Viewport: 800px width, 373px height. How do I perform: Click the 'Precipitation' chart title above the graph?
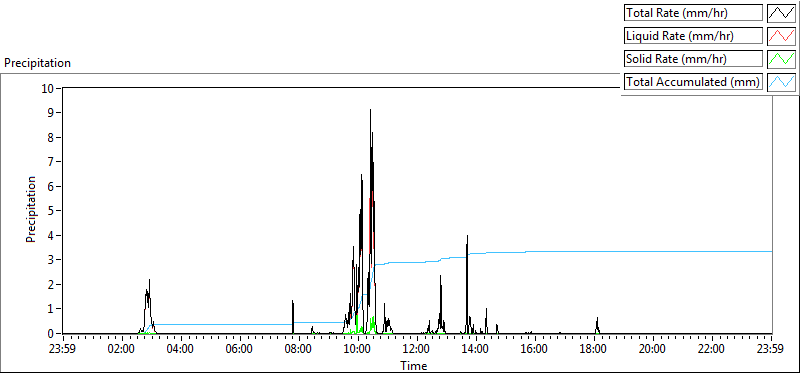37,63
